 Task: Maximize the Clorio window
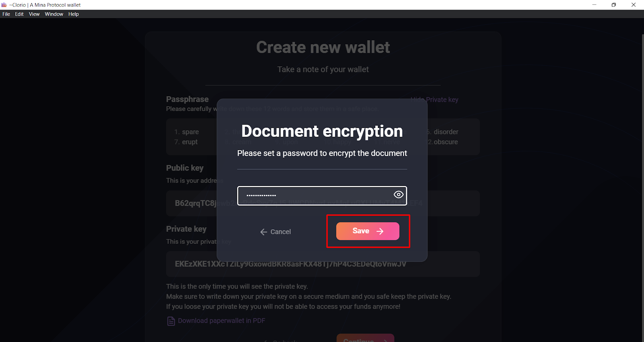click(614, 5)
